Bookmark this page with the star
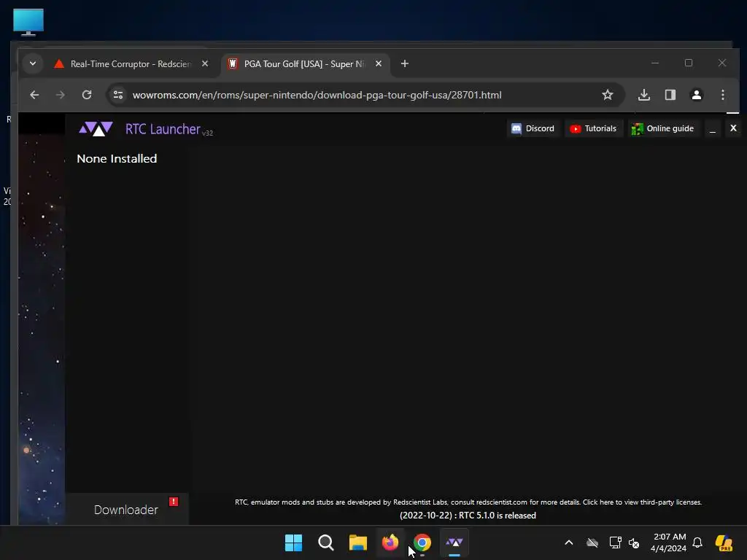The image size is (747, 560). 608,95
